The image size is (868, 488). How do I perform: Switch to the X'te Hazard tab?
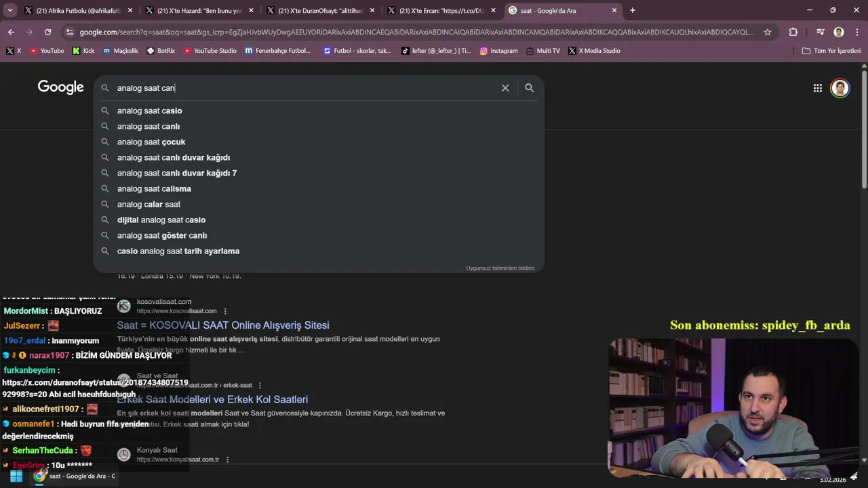coord(198,11)
